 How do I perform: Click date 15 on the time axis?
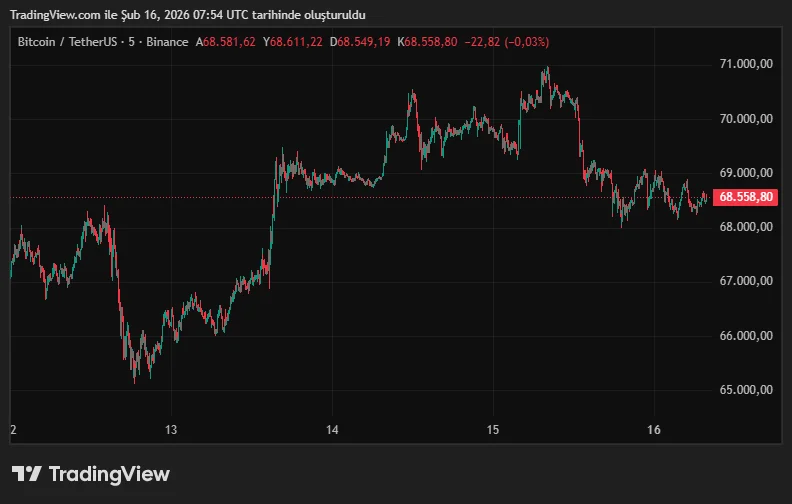pyautogui.click(x=492, y=430)
